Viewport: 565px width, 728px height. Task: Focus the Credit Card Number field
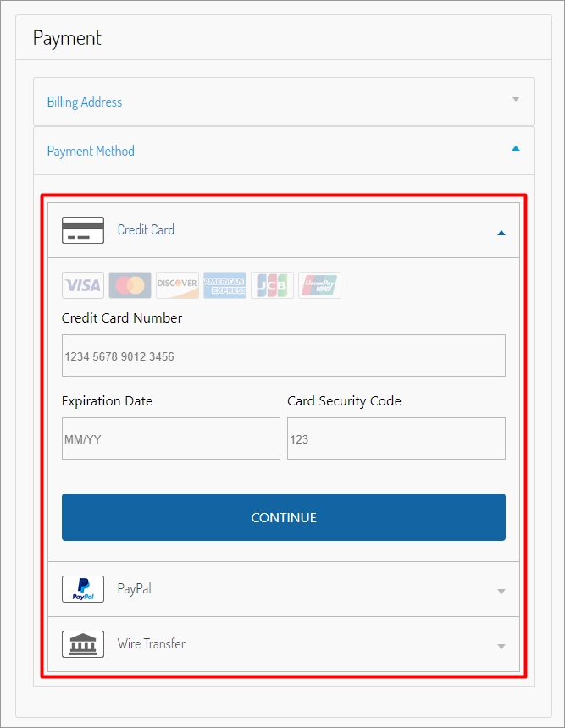[284, 356]
